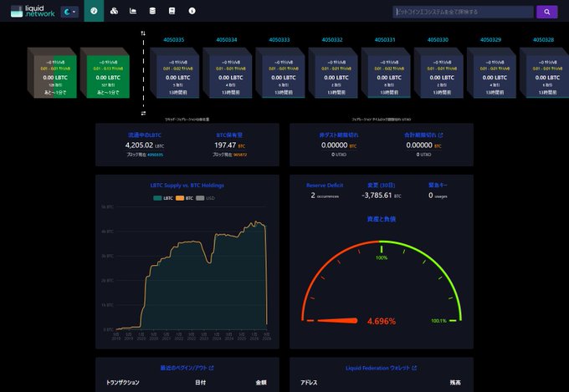Click the 4.696% gauge reading
The image size is (569, 392).
click(x=382, y=321)
